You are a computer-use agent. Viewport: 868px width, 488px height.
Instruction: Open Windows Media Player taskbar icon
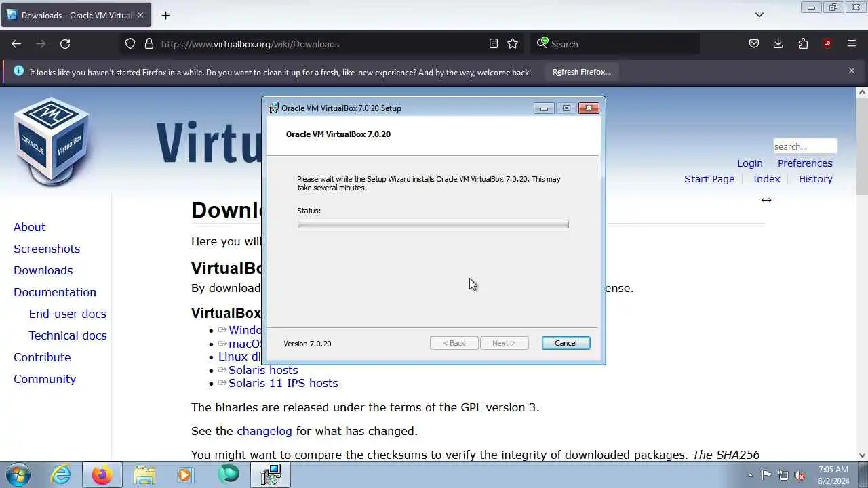pyautogui.click(x=185, y=474)
